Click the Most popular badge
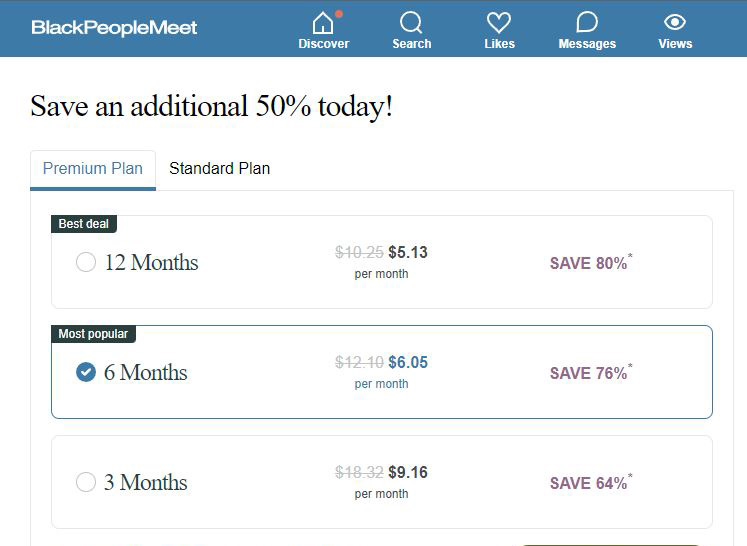 93,334
